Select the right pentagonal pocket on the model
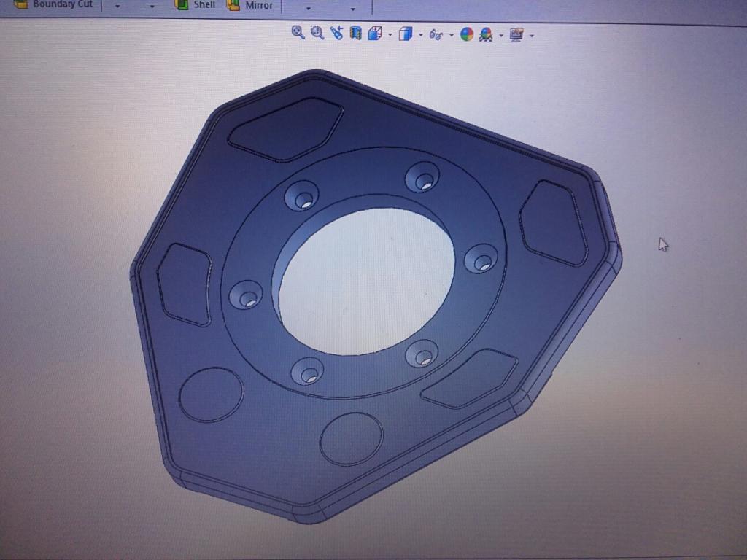This screenshot has height=560, width=747. pos(554,222)
